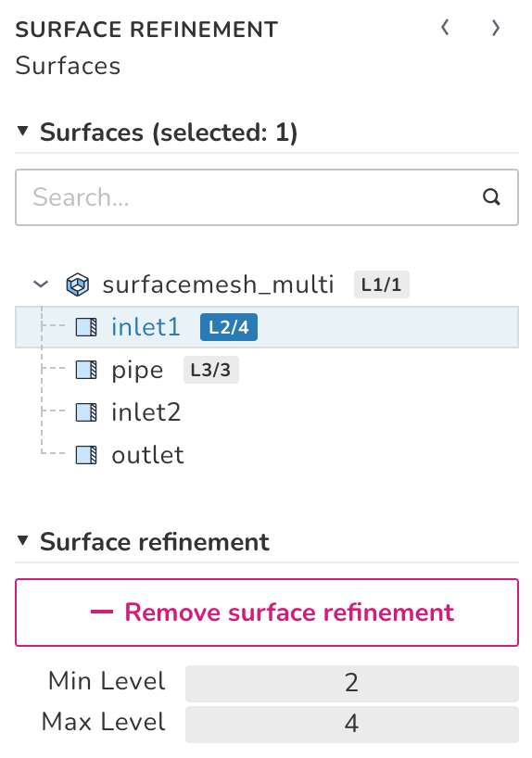Click the surface icon beside outlet

click(x=86, y=455)
